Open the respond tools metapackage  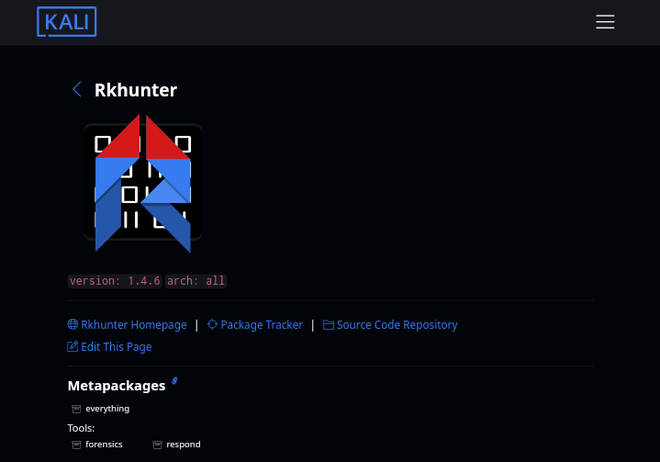(x=184, y=444)
